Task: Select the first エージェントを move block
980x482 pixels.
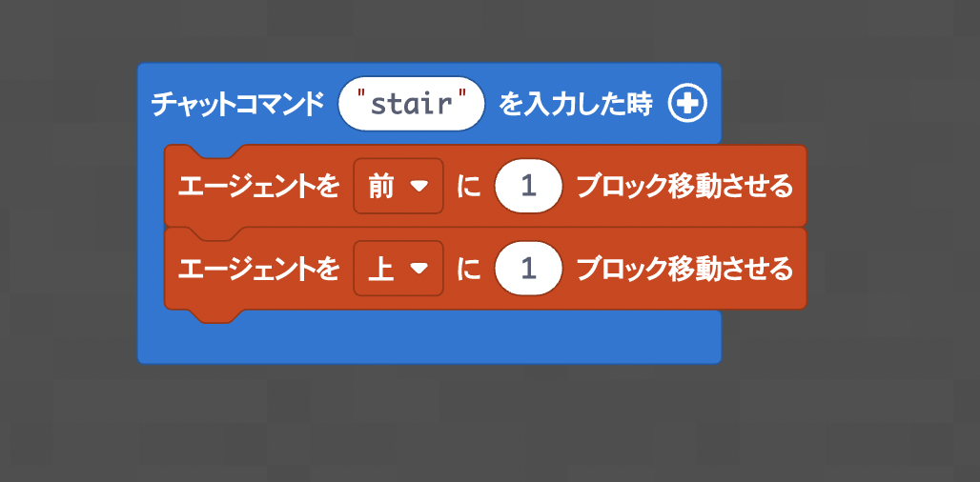Action: [x=485, y=186]
